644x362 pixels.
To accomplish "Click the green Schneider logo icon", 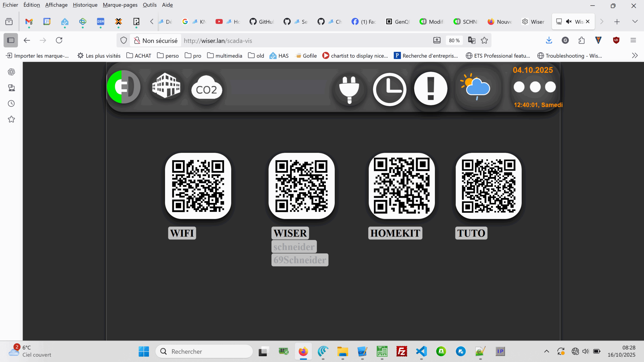I will coord(124,87).
